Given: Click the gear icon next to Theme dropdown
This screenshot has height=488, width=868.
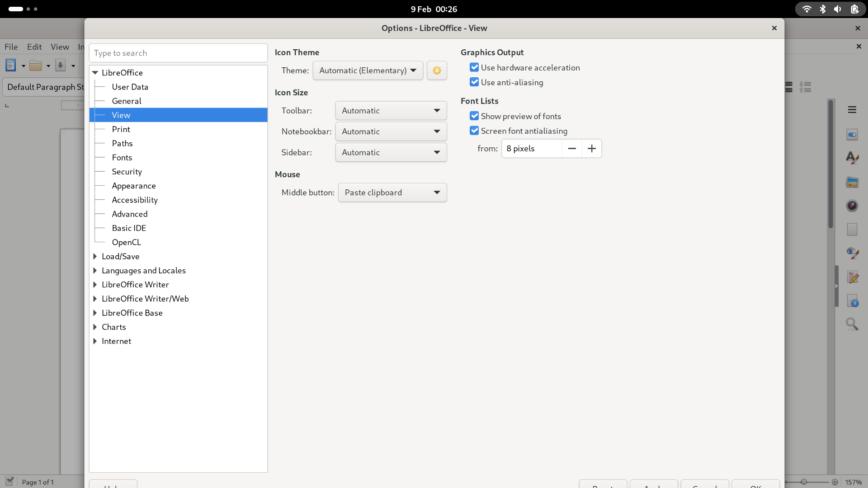Looking at the screenshot, I should click(437, 70).
